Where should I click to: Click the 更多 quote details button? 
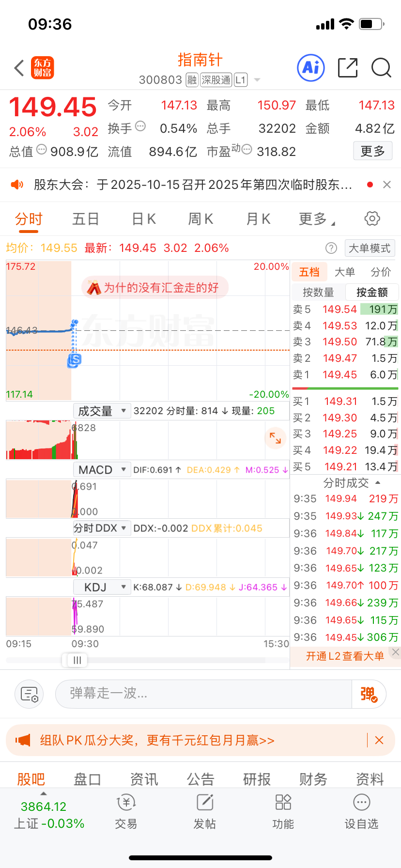coord(372,151)
